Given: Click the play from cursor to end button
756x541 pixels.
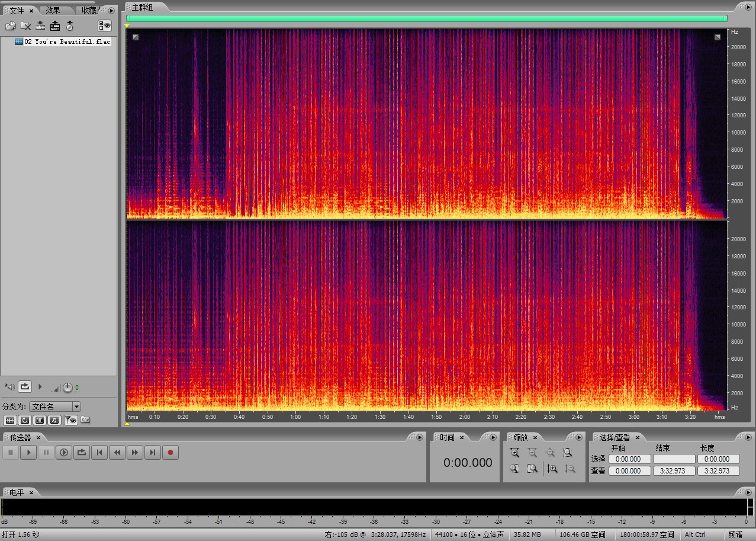Looking at the screenshot, I should [x=64, y=453].
